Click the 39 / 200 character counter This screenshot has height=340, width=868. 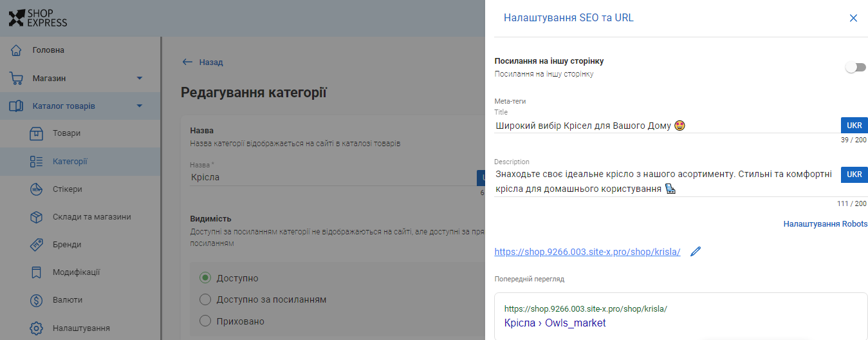coord(854,140)
